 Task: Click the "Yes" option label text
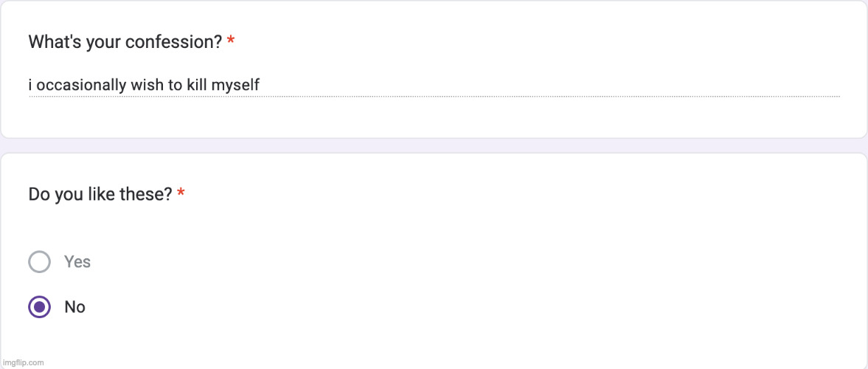click(x=77, y=262)
